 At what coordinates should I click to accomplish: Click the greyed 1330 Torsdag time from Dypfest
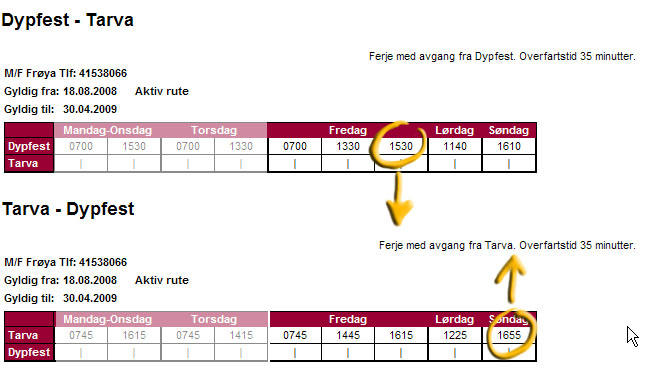[241, 146]
